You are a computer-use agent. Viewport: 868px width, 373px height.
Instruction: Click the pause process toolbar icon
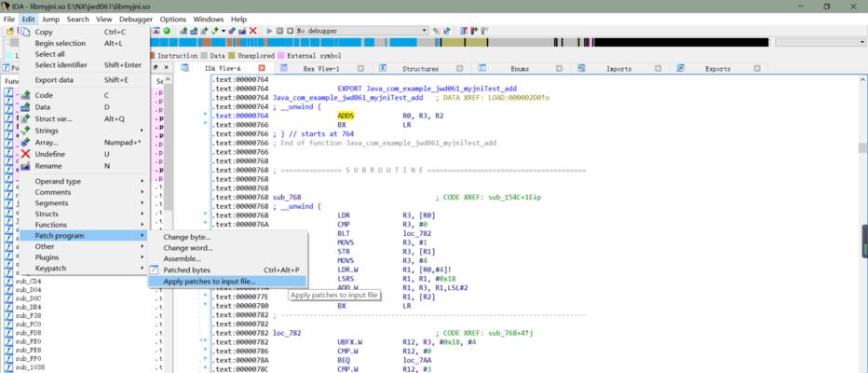(x=279, y=31)
